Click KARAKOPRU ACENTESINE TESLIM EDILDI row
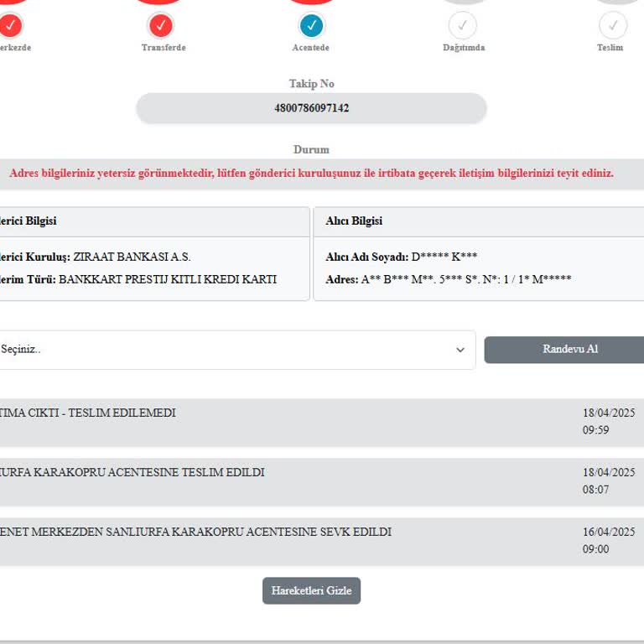Viewport: 644px width, 644px height. coord(322,482)
